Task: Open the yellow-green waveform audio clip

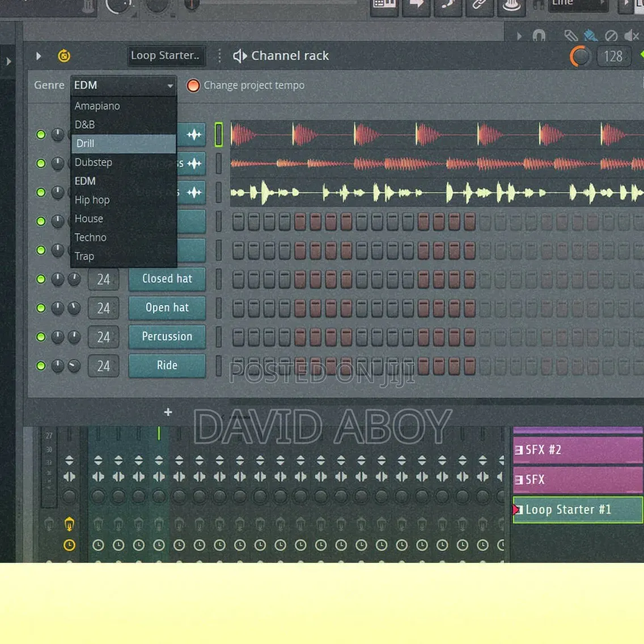Action: pos(437,192)
